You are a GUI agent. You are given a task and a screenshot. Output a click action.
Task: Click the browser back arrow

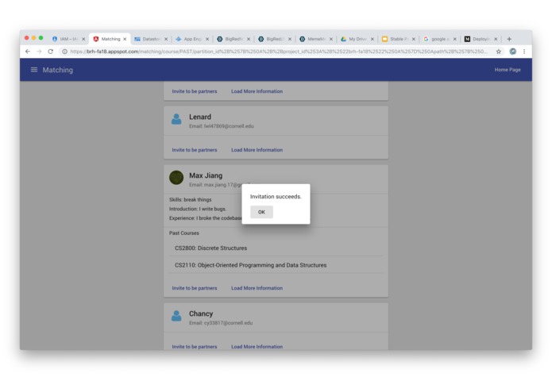pyautogui.click(x=28, y=52)
